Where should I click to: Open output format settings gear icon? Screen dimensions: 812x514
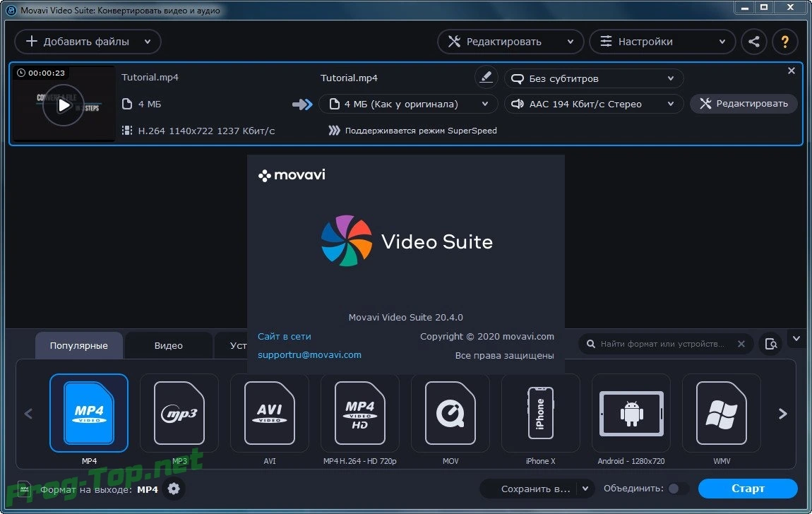(x=174, y=489)
